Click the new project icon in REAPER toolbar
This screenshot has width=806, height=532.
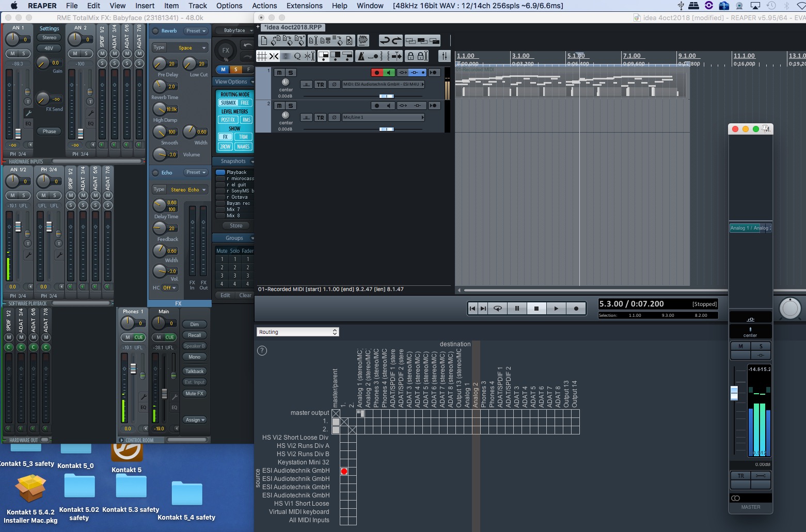tap(264, 40)
